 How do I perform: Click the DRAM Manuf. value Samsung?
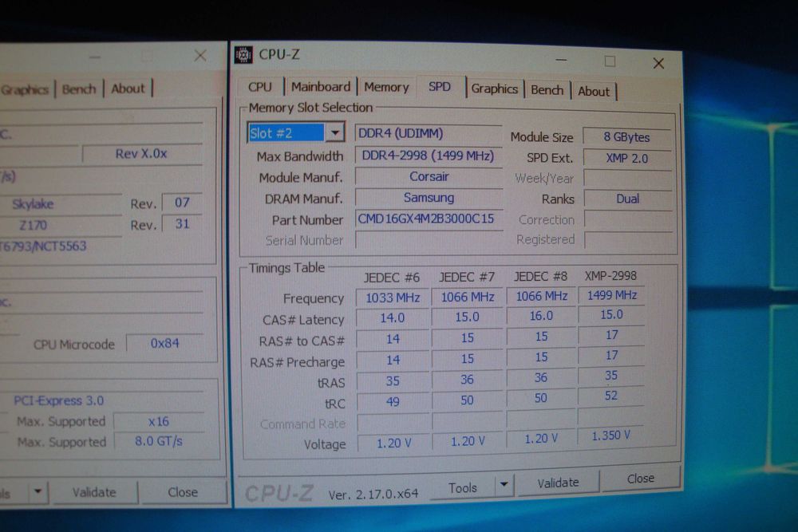point(429,197)
